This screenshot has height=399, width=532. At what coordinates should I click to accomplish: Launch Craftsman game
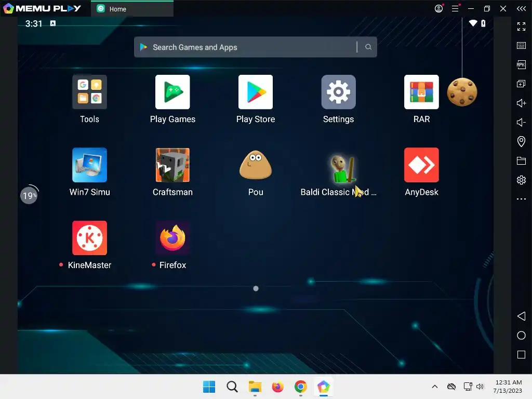(x=172, y=165)
